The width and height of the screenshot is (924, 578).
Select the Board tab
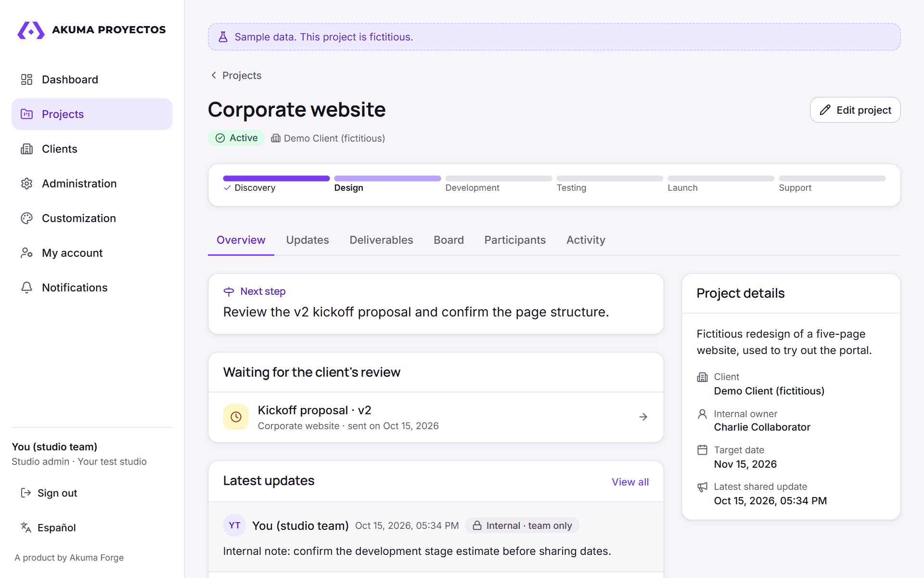pos(449,240)
